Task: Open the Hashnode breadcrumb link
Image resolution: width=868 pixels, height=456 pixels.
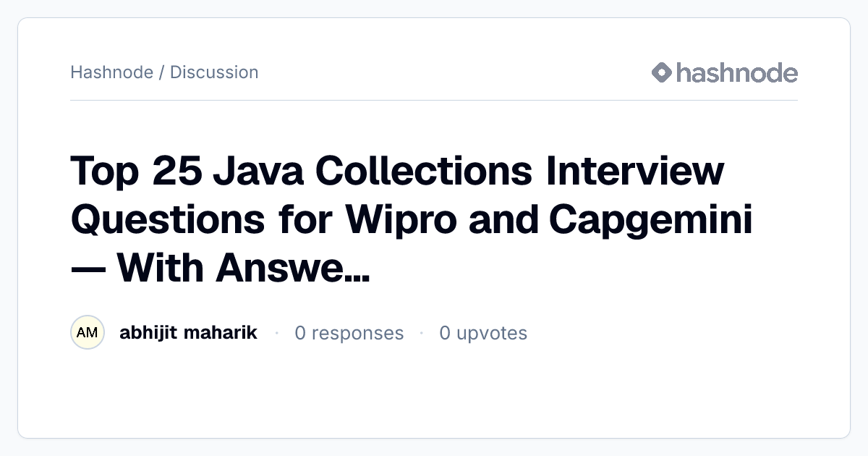Action: pos(111,72)
